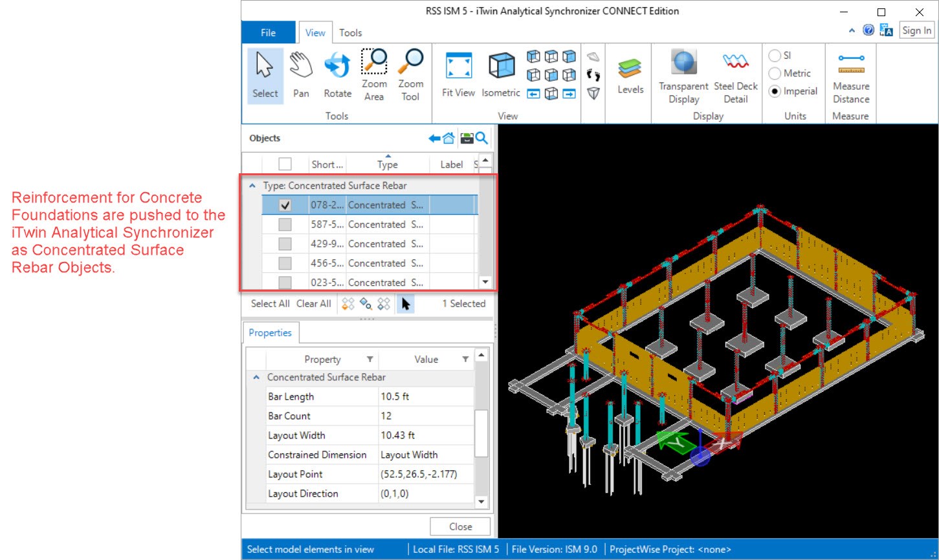The image size is (939, 560).
Task: Pick the Rotate view tool
Action: (337, 76)
